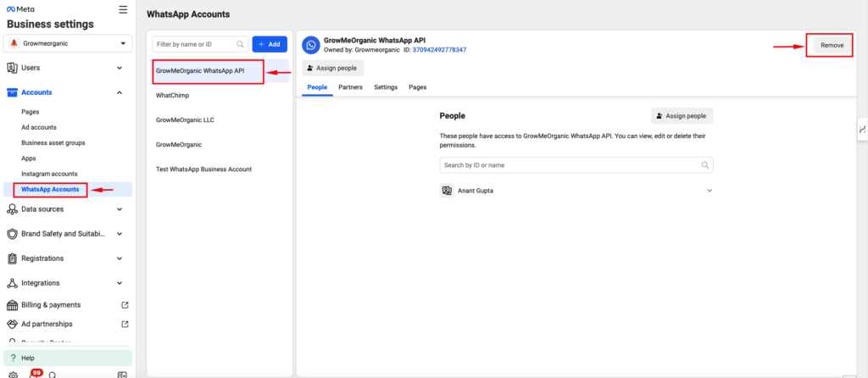Viewport: 868px width, 378px height.
Task: Click the WhatsApp account avatar icon
Action: tap(311, 45)
